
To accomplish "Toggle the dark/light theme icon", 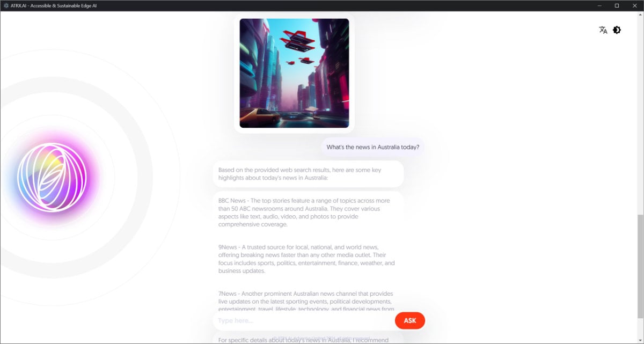I will click(617, 30).
